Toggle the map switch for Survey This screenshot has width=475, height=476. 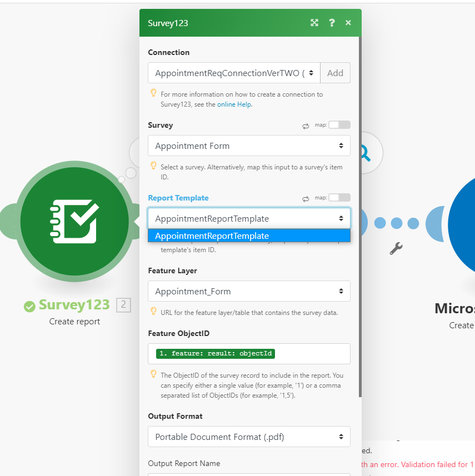[339, 125]
